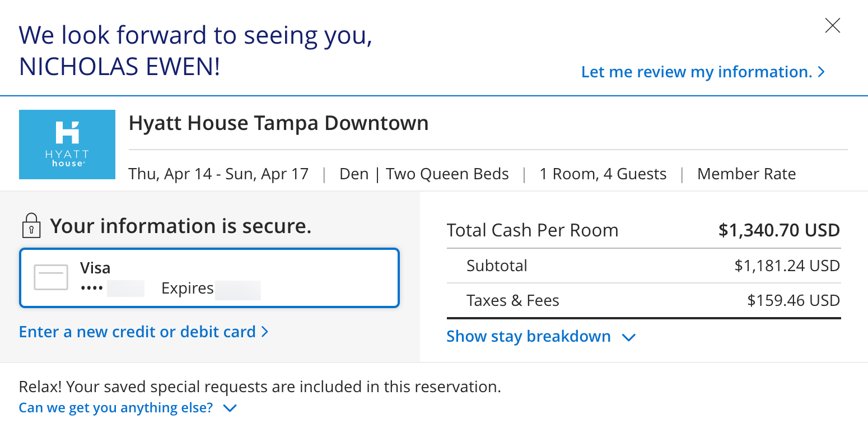This screenshot has width=868, height=428.
Task: Click the stay breakdown chevron arrow
Action: (629, 337)
